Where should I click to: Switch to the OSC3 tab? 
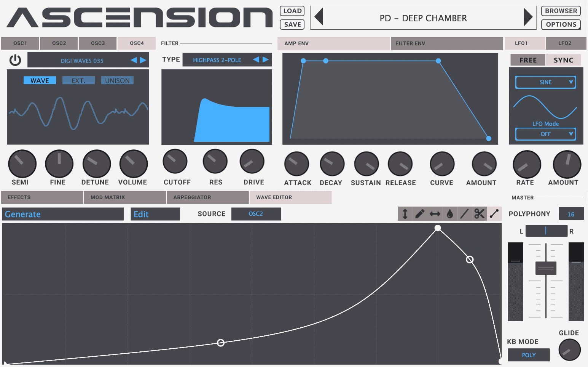[98, 43]
